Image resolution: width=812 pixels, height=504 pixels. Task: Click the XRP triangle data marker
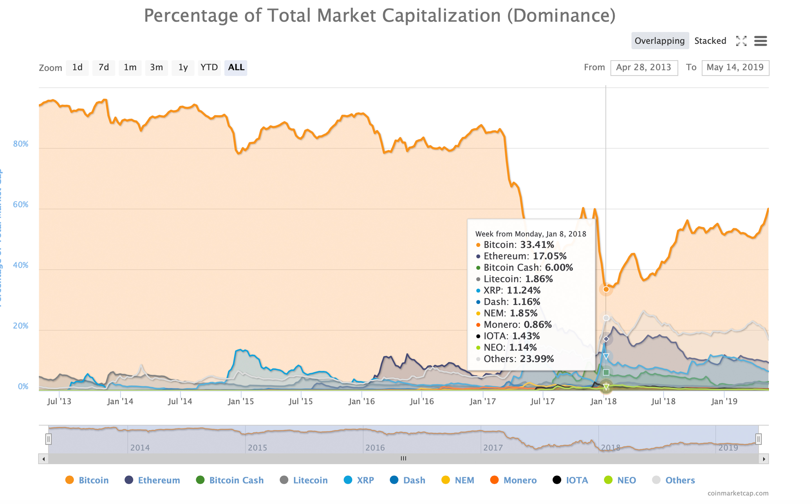606,356
